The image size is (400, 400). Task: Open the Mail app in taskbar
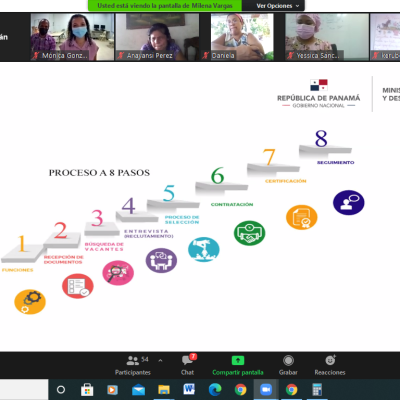click(138, 389)
